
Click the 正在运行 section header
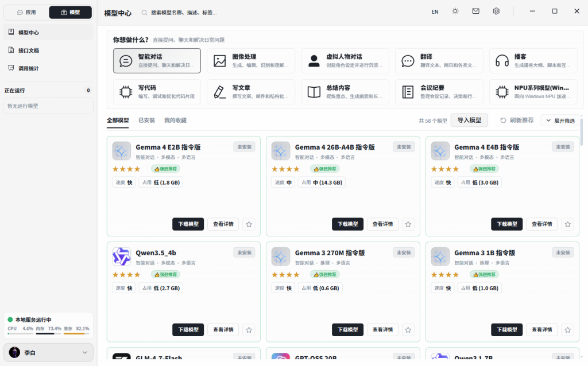pyautogui.click(x=14, y=91)
